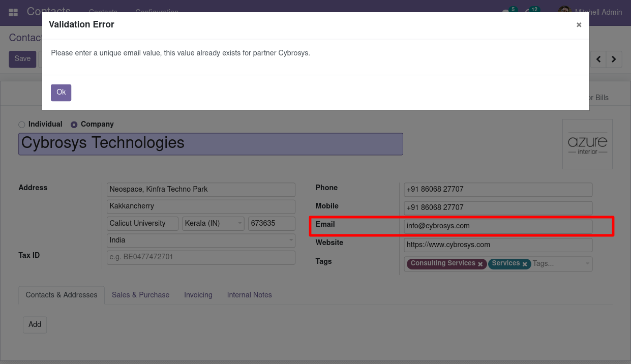Switch to Invoicing tab

point(198,295)
